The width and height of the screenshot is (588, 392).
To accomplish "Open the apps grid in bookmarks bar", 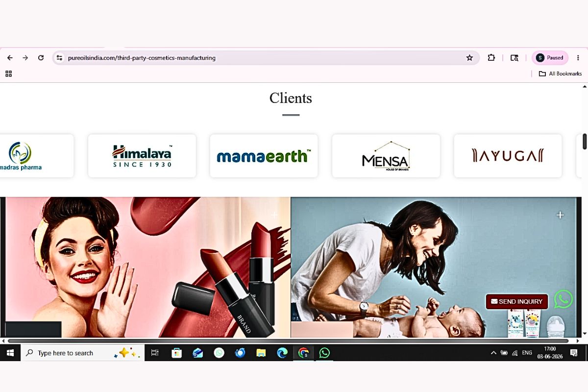I will (x=8, y=73).
